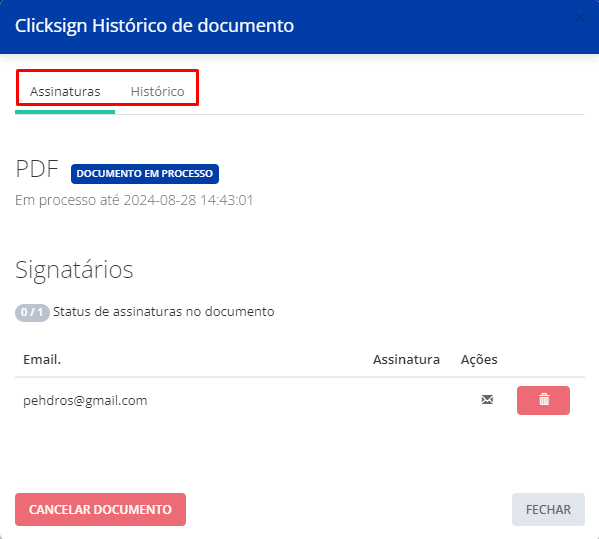The height and width of the screenshot is (539, 599).
Task: Switch to the Histórico tab
Action: tap(157, 92)
